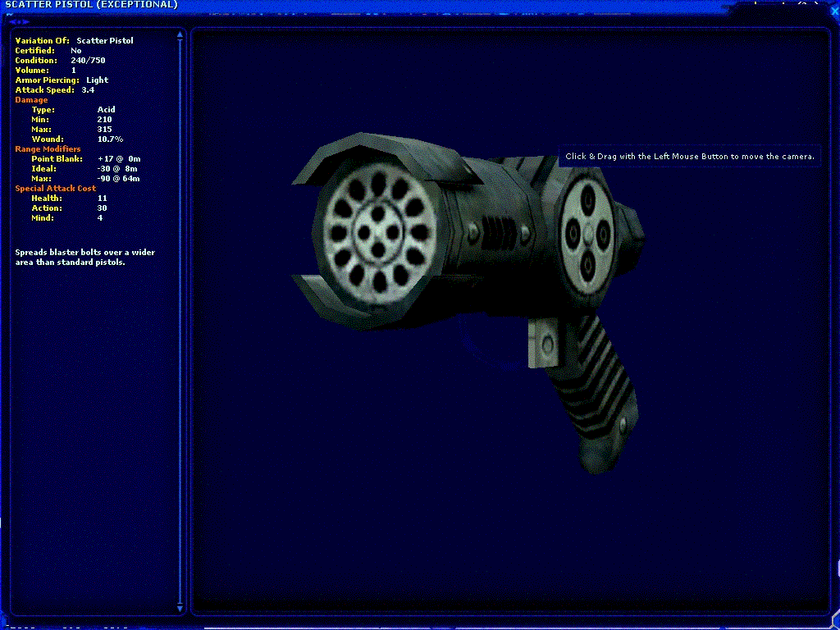Click the damage Max value '315'
Image resolution: width=840 pixels, height=630 pixels.
(104, 129)
